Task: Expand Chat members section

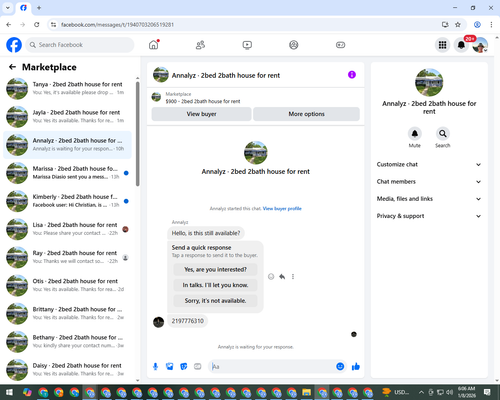Action: [429, 182]
